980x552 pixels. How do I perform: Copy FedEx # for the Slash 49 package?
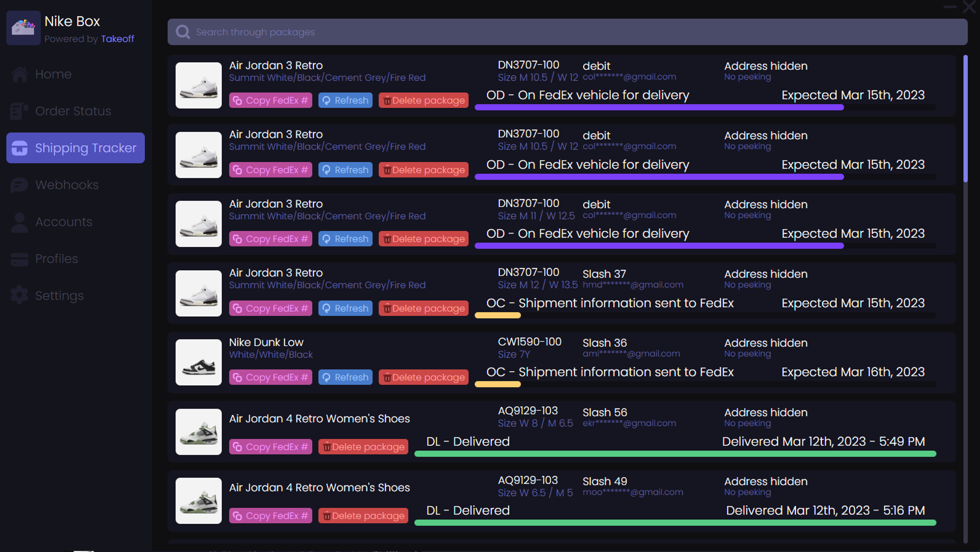tap(271, 516)
